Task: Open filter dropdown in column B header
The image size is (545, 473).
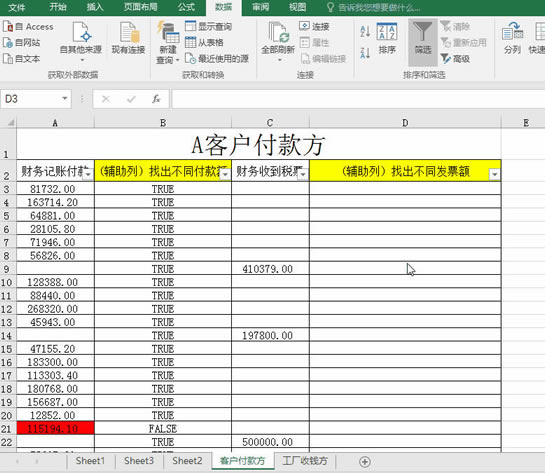Action: click(225, 174)
